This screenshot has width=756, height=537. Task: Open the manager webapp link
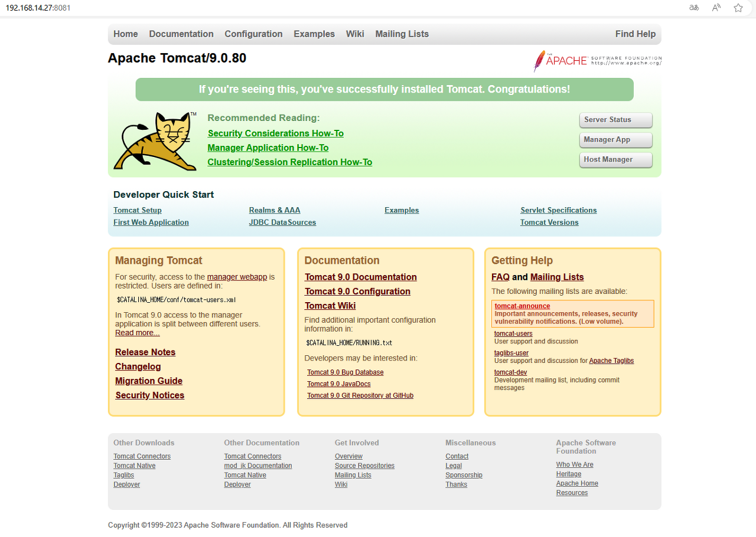[x=237, y=277]
